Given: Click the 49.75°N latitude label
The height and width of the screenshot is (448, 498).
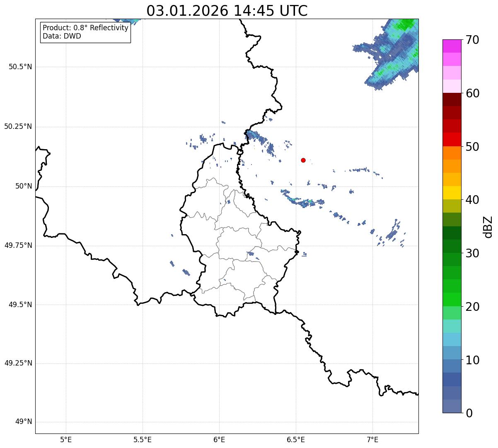Looking at the screenshot, I should click(18, 245).
